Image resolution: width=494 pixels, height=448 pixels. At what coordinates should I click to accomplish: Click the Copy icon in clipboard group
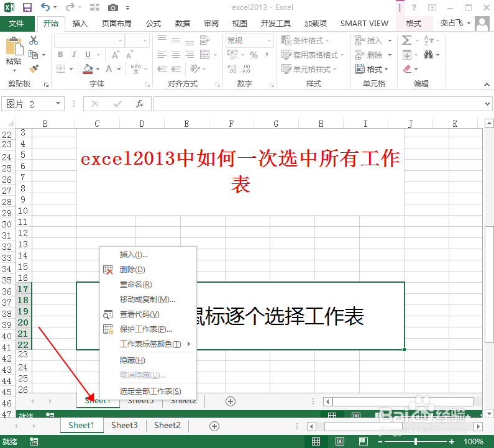pos(33,55)
